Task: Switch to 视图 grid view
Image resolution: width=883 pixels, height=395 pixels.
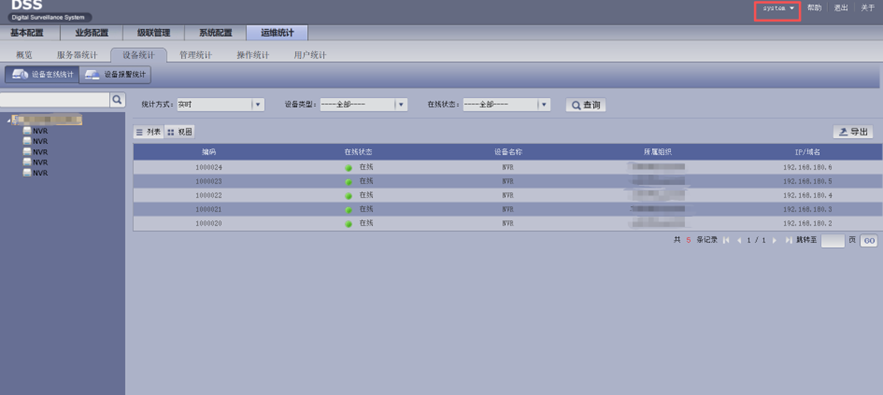Action: click(x=180, y=132)
